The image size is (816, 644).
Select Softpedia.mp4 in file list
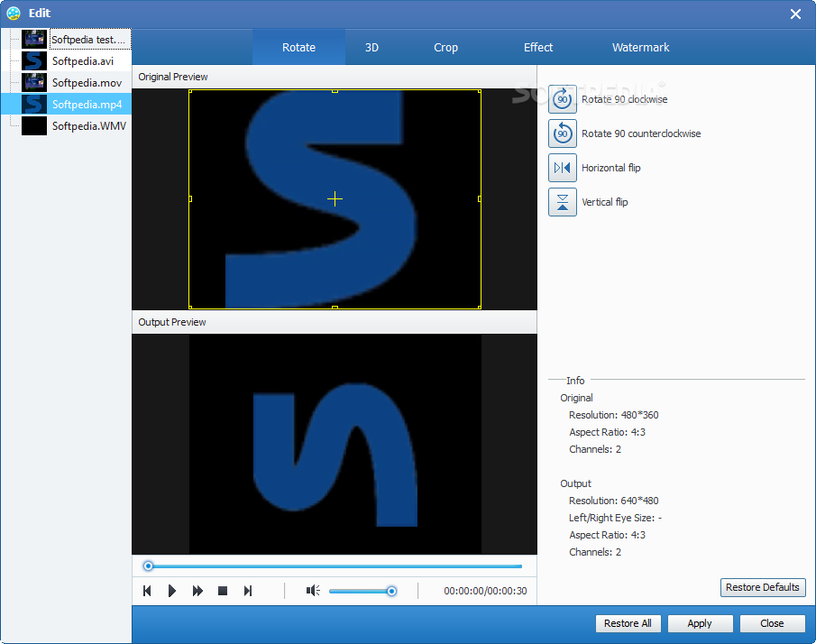[x=66, y=104]
